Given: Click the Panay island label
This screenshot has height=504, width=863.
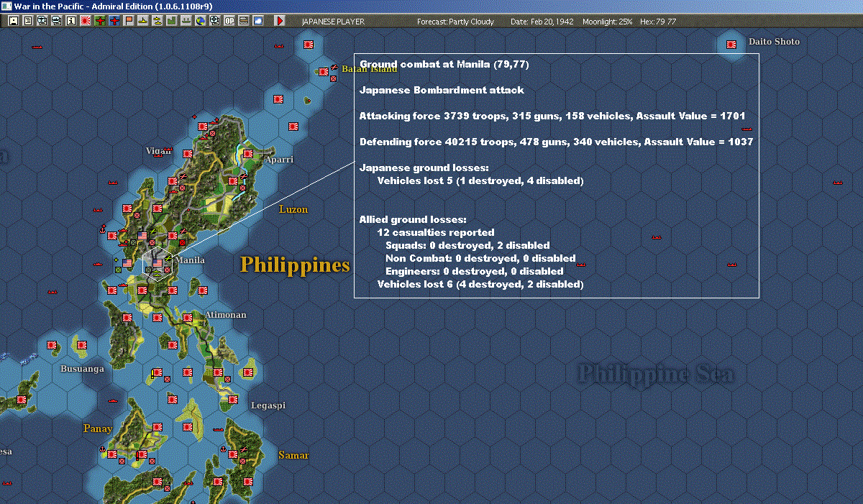Looking at the screenshot, I should [98, 429].
